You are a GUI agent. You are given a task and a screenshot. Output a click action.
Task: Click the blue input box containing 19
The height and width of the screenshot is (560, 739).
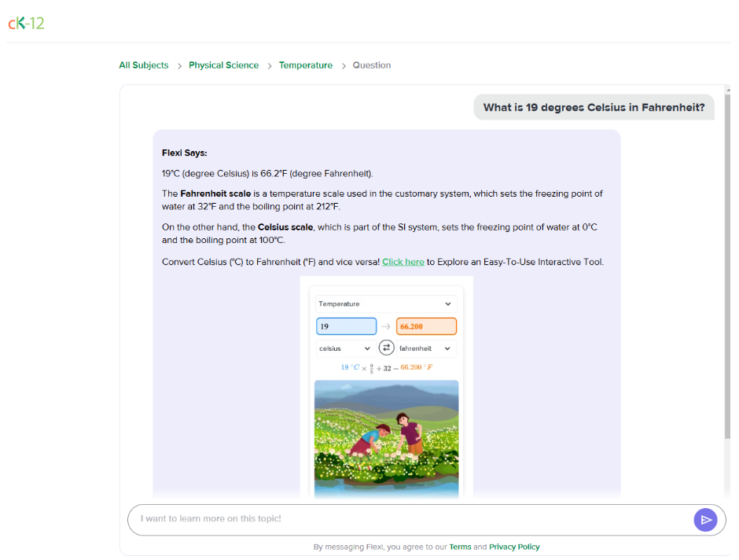point(346,326)
